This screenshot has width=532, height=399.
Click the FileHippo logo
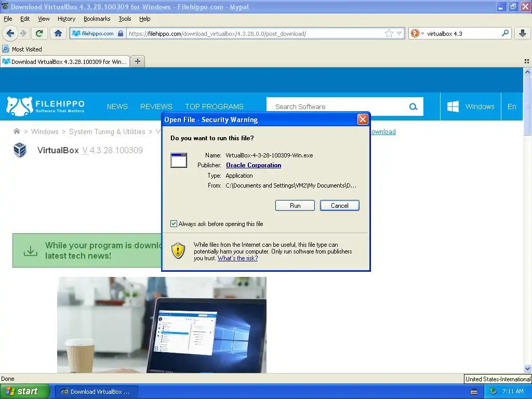click(x=46, y=106)
